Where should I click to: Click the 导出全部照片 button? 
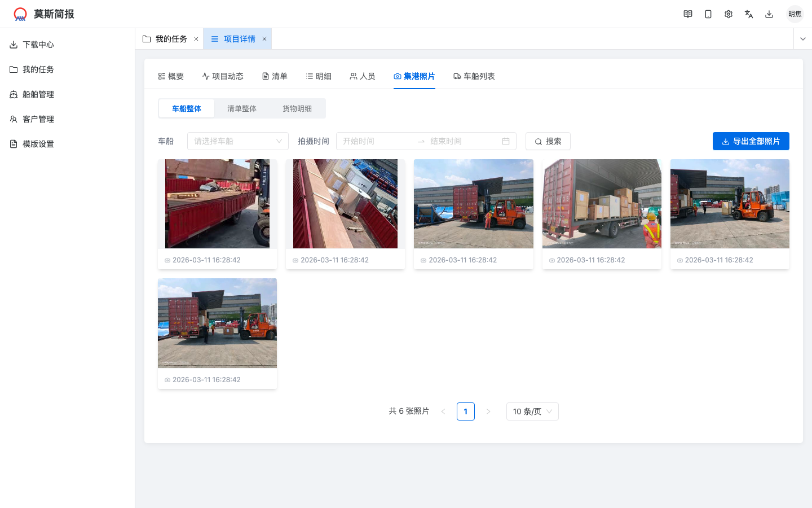coord(751,141)
